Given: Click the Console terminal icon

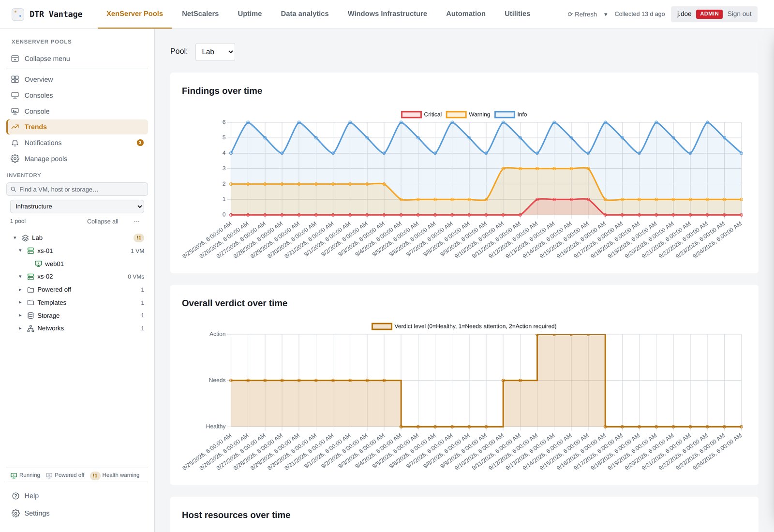Looking at the screenshot, I should click(15, 111).
